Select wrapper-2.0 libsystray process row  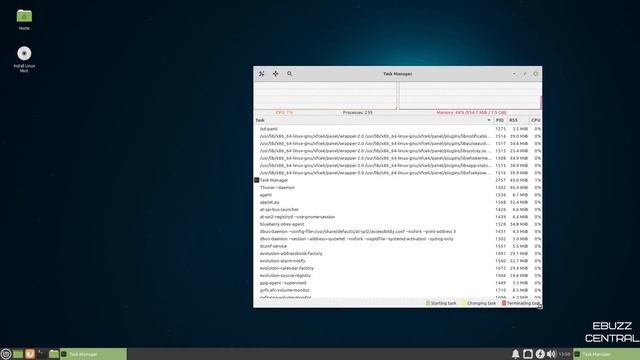(398, 151)
